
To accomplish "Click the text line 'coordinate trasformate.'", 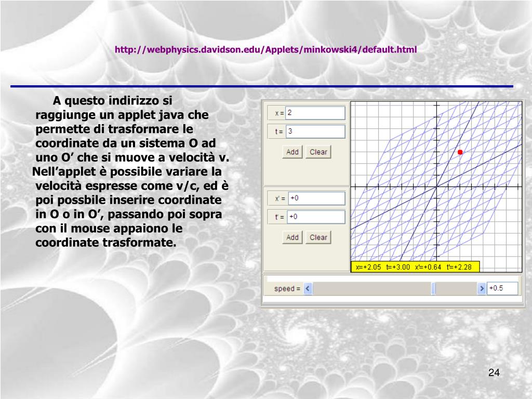I will (106, 243).
